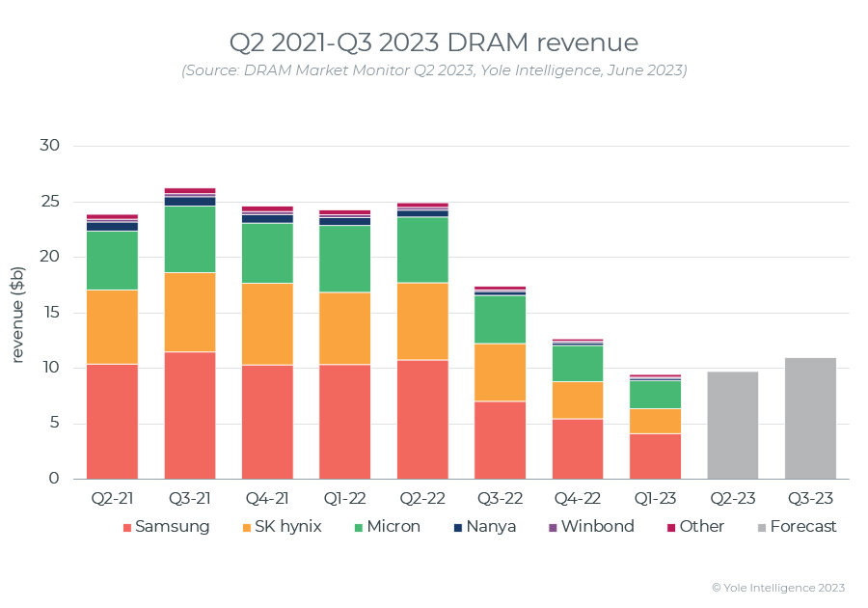Click the gray Forecast legend swatch
Image resolution: width=868 pixels, height=608 pixels.
[x=762, y=528]
